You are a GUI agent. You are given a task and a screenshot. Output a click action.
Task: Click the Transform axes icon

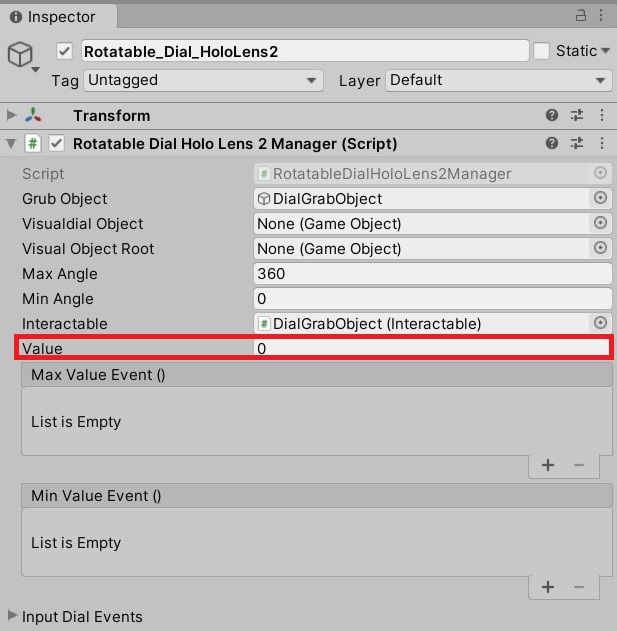[x=33, y=115]
